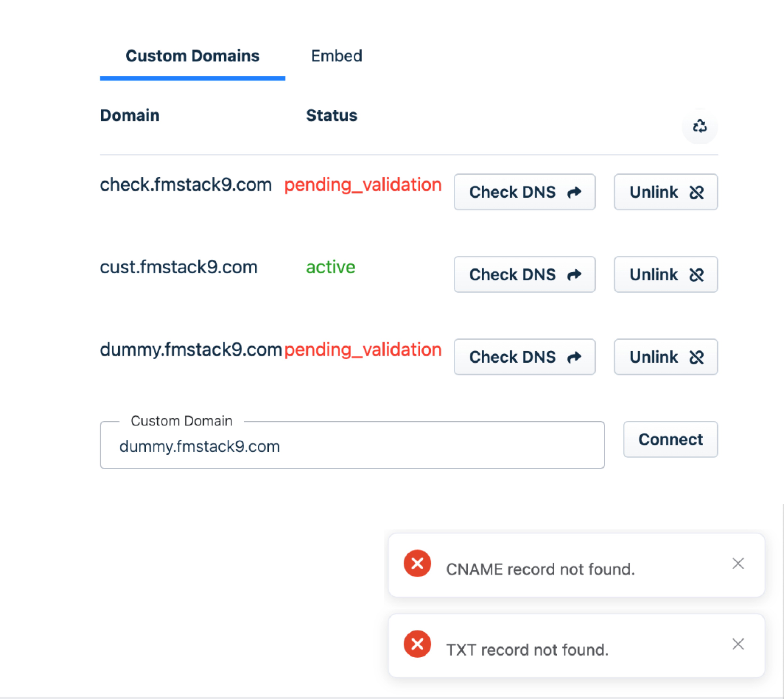Click the arrow icon on check.fmstack9.com Check DNS
The width and height of the screenshot is (784, 699).
click(574, 192)
